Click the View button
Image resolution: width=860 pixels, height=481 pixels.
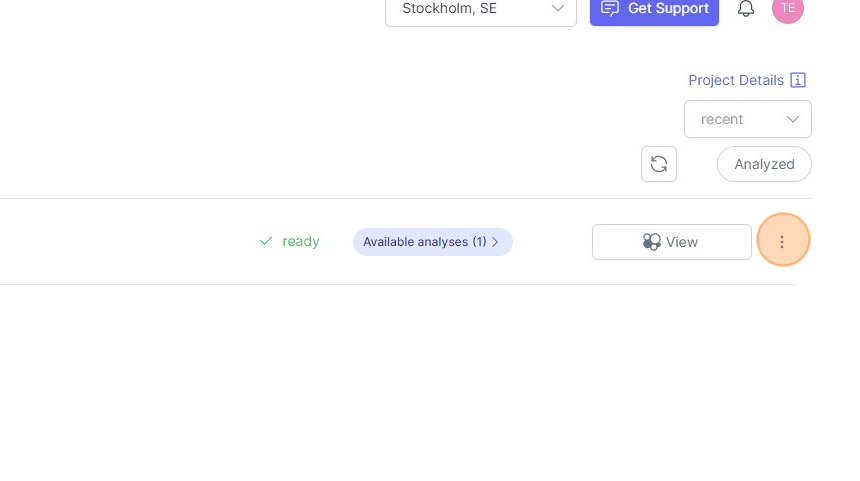(x=672, y=242)
